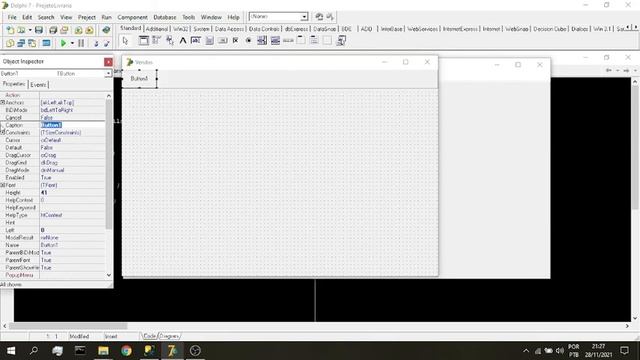Viewport: 640px width, 360px height.
Task: Open the Component menu
Action: (132, 17)
